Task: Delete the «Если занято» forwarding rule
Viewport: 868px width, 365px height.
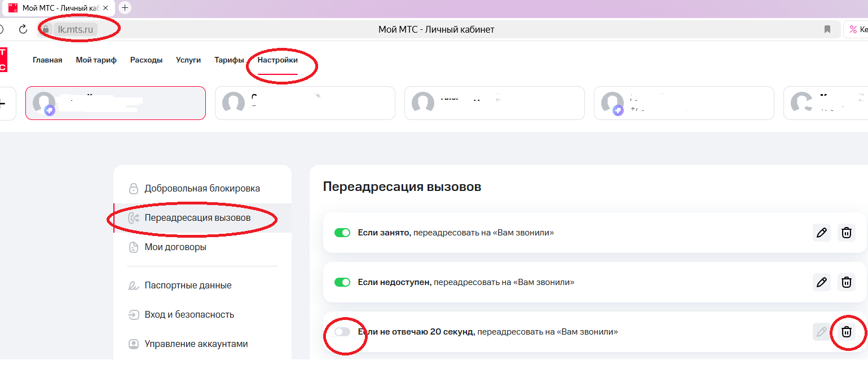Action: (846, 233)
